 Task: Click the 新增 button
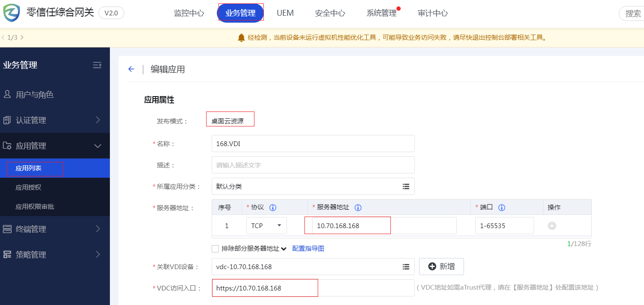[441, 267]
